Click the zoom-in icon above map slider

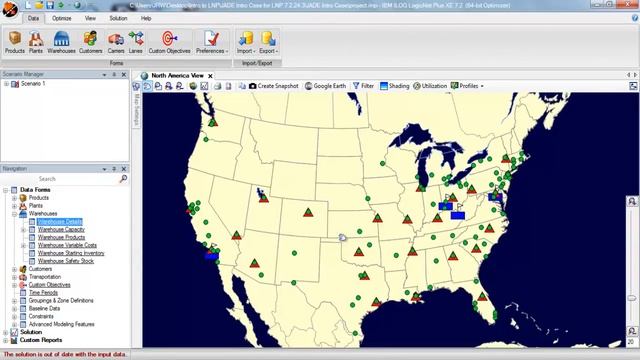[632, 202]
